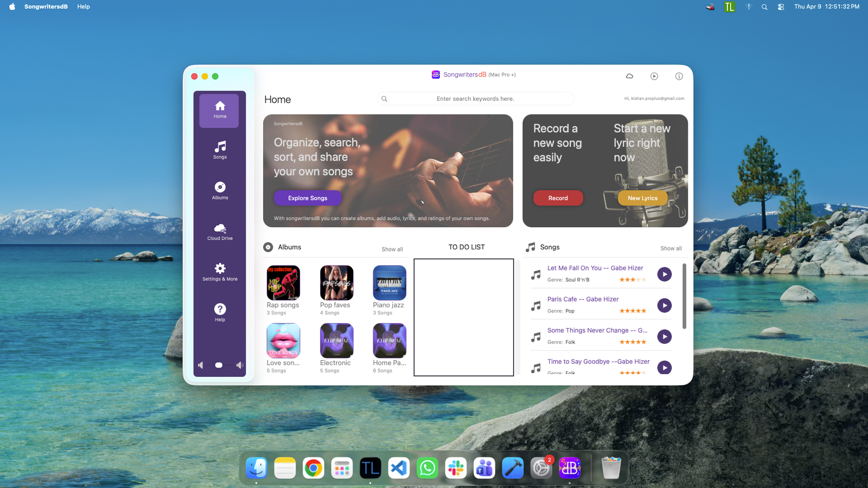Click the high volume speaker icon
Image resolution: width=868 pixels, height=488 pixels.
pyautogui.click(x=239, y=365)
